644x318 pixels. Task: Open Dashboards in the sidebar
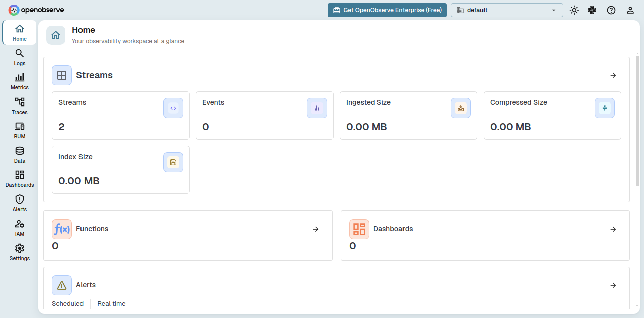20,179
